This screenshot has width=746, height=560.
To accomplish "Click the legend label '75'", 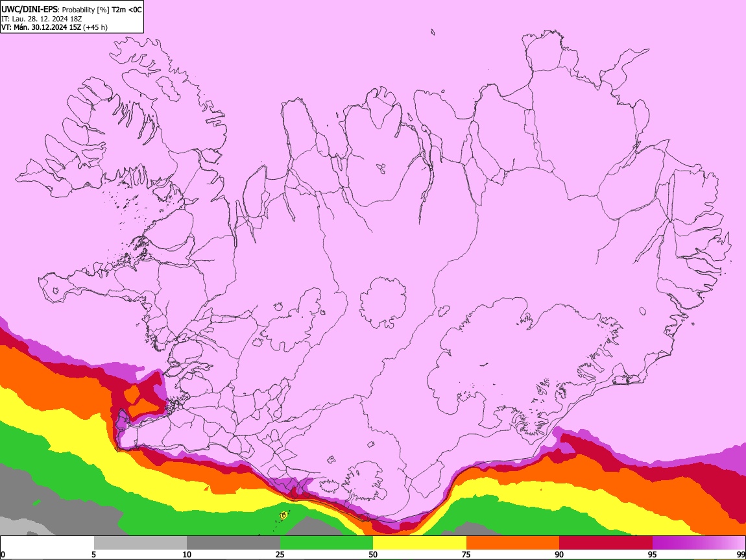I will point(466,555).
